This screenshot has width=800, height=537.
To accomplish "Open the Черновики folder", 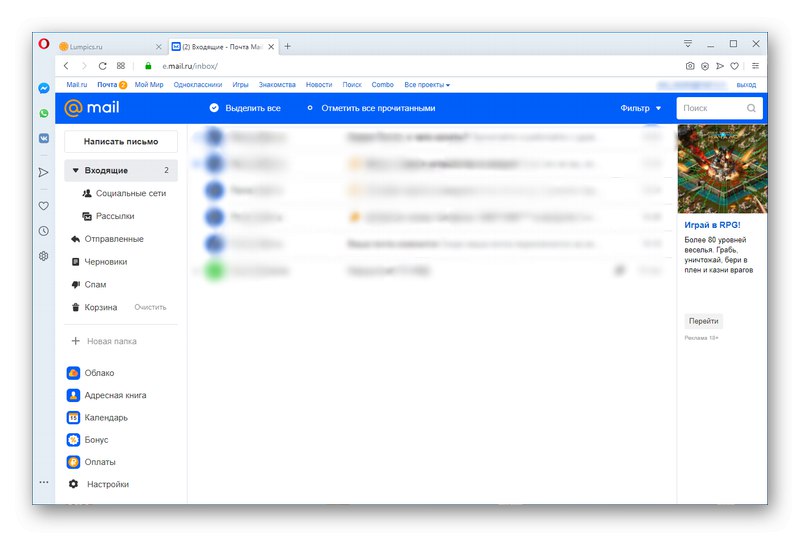I will click(99, 262).
